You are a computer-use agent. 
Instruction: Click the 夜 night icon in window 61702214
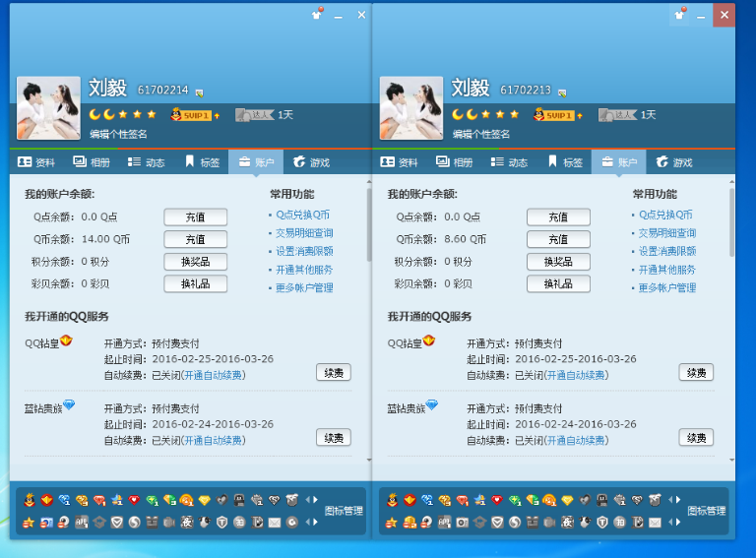click(187, 523)
